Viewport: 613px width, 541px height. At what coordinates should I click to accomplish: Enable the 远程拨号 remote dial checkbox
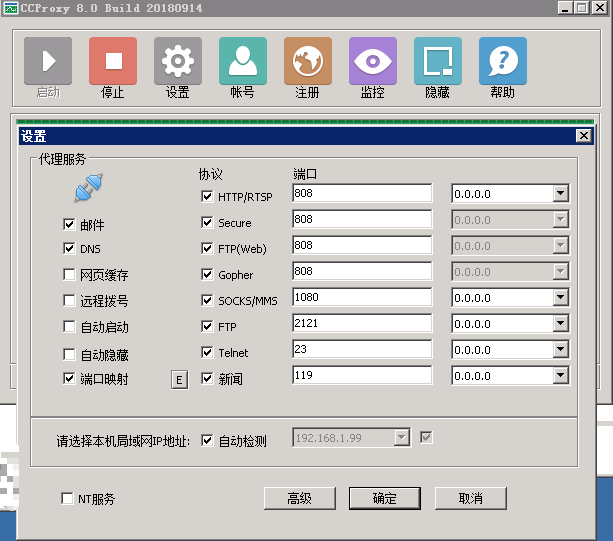69,301
